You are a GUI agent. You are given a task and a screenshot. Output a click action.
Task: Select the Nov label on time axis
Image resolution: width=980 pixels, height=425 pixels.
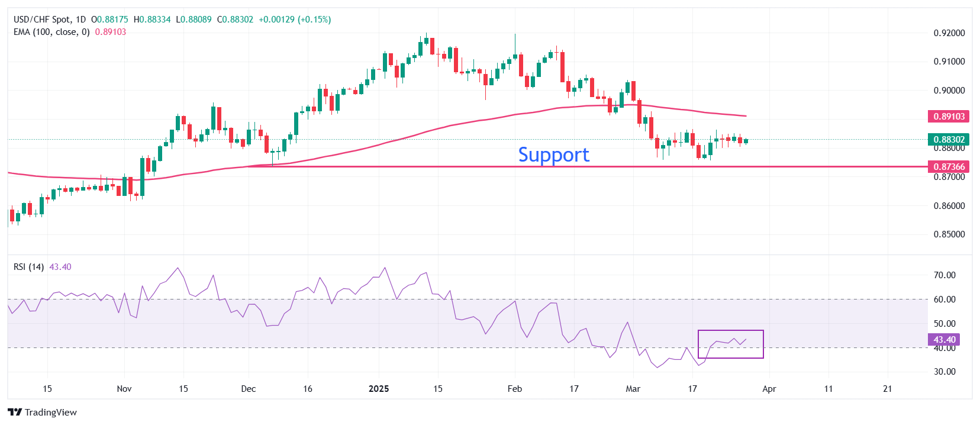coord(124,389)
